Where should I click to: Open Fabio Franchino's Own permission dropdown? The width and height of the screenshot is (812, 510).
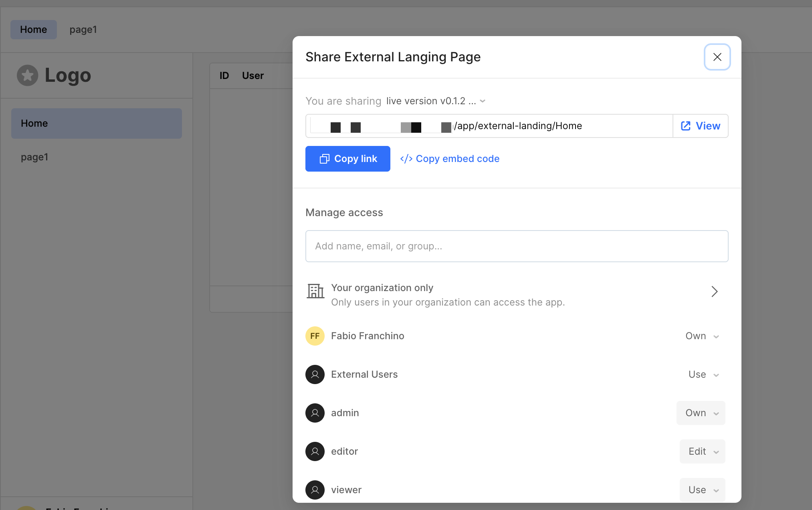click(x=702, y=336)
